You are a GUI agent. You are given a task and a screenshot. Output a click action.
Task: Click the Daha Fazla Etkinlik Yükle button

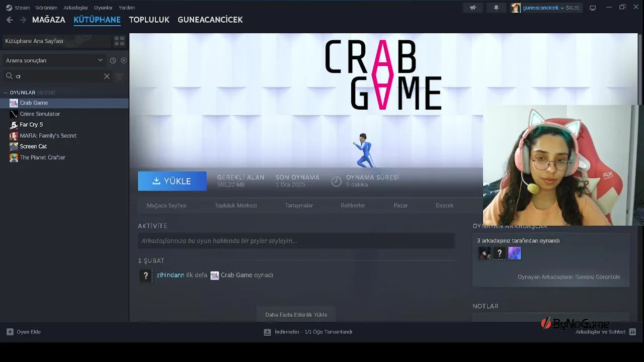pyautogui.click(x=296, y=315)
